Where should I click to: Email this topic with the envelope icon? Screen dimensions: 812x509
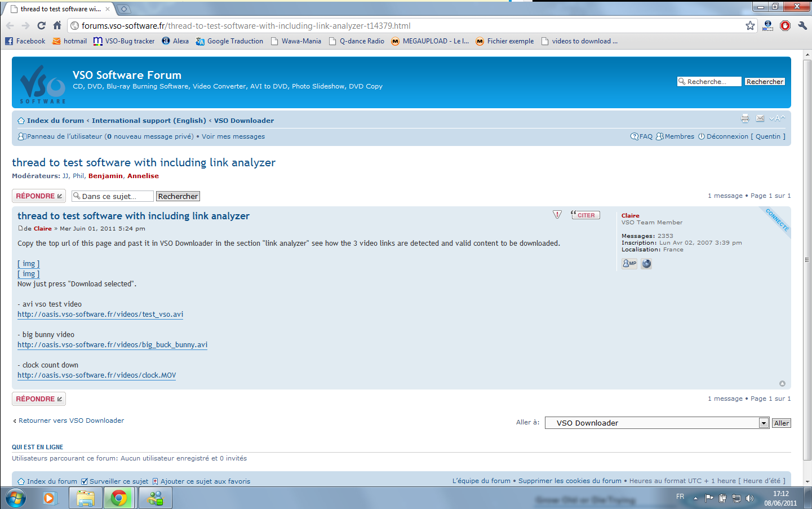[x=760, y=118]
